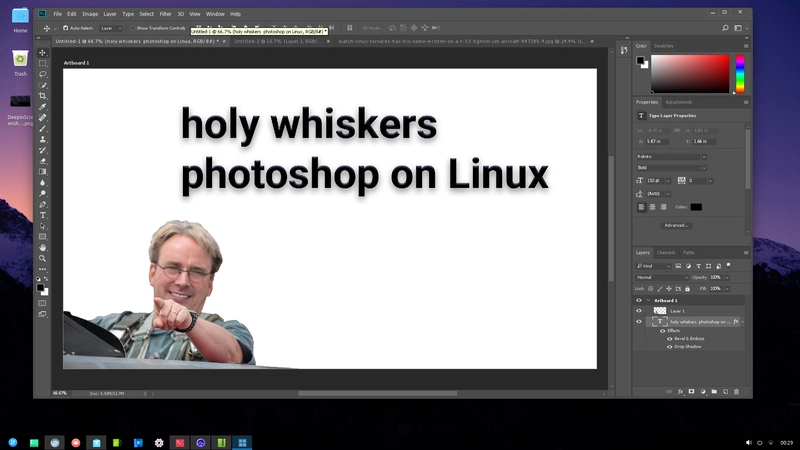This screenshot has width=800, height=450.
Task: Toggle Drop Shadow effect visibility
Action: tap(670, 347)
